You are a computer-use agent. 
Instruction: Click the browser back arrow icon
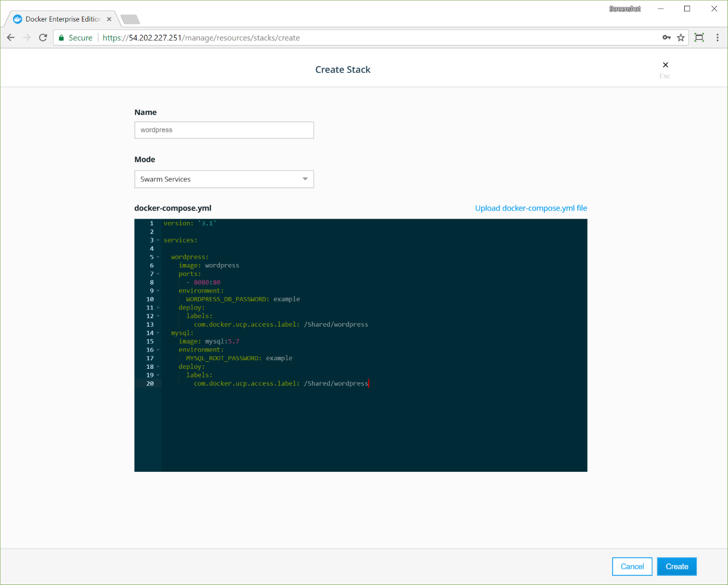[x=11, y=38]
